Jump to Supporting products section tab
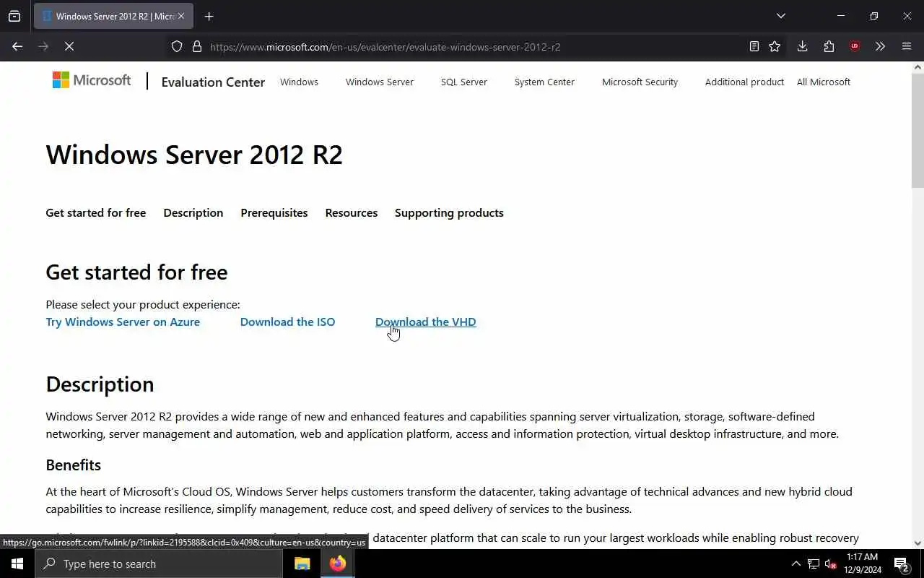 449,212
